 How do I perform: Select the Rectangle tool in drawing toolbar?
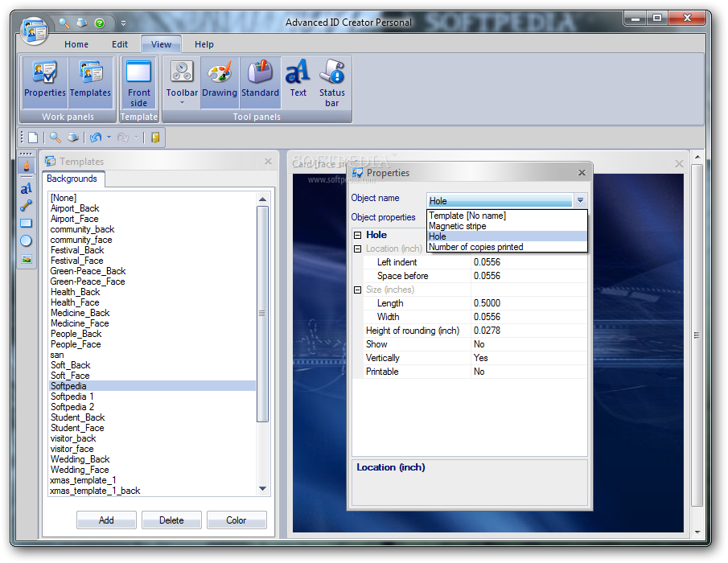(27, 224)
